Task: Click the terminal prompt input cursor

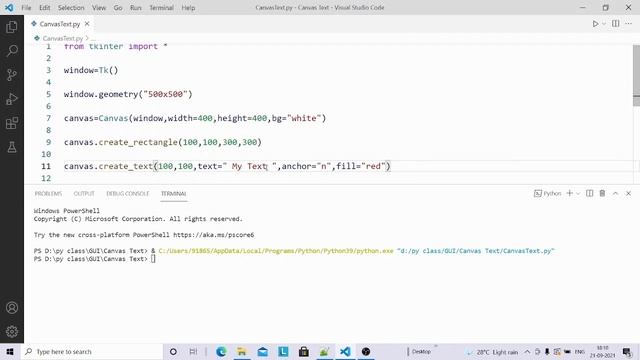Action: point(153,259)
